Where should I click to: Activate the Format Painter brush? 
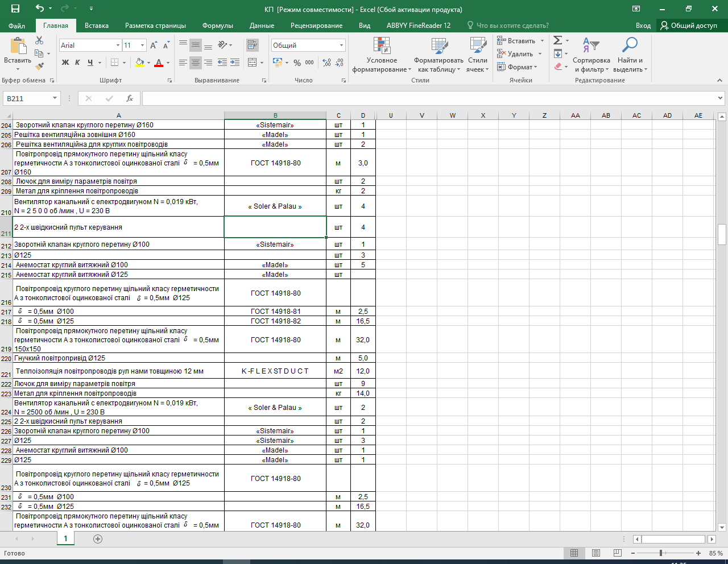click(x=39, y=67)
